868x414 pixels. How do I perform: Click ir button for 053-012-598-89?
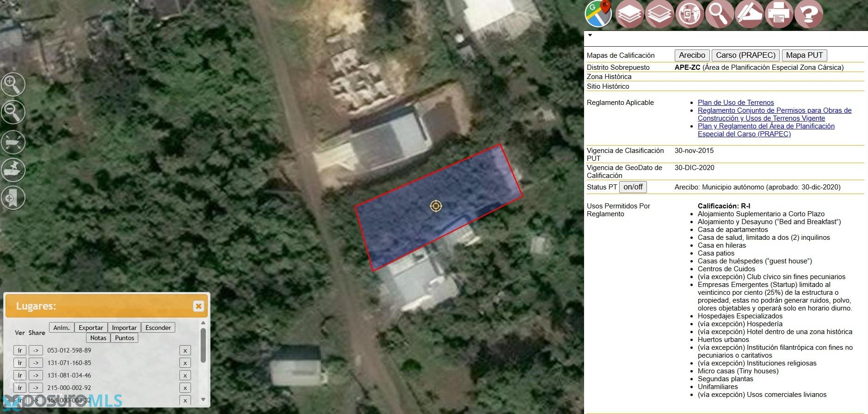tap(20, 350)
